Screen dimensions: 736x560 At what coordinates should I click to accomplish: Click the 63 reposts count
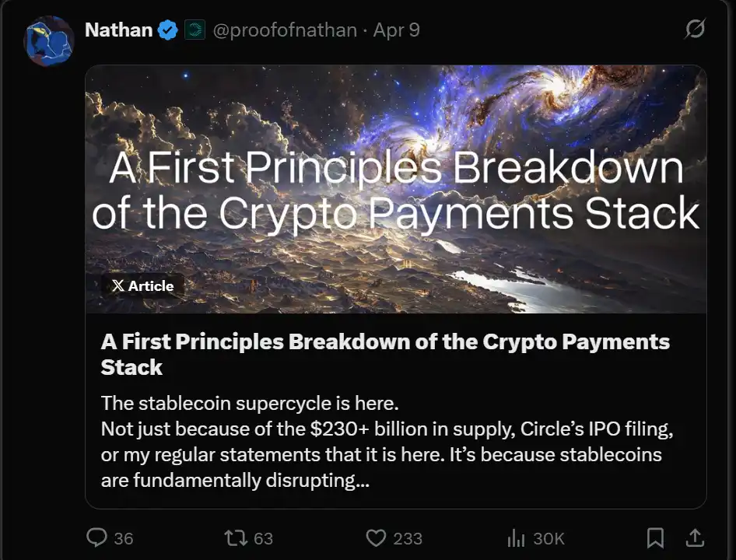[x=264, y=538]
